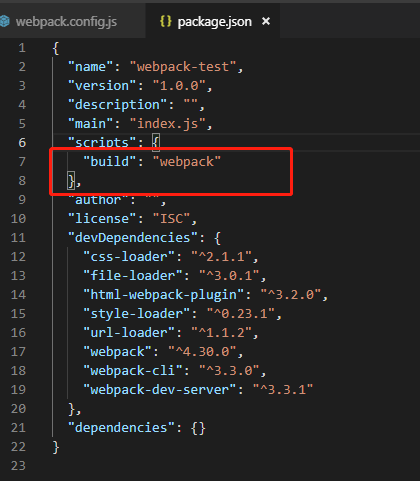
Task: Click the JSON braces icon on package.json tab
Action: [x=166, y=21]
